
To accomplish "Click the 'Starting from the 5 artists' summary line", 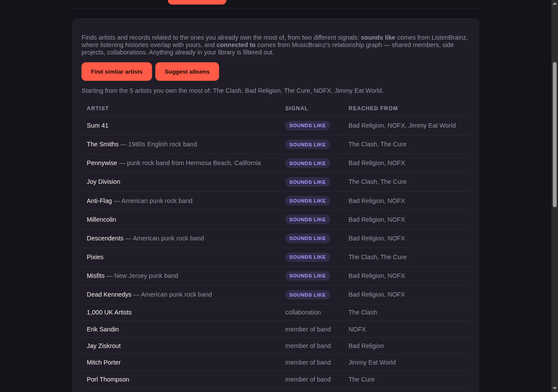I will (x=232, y=91).
